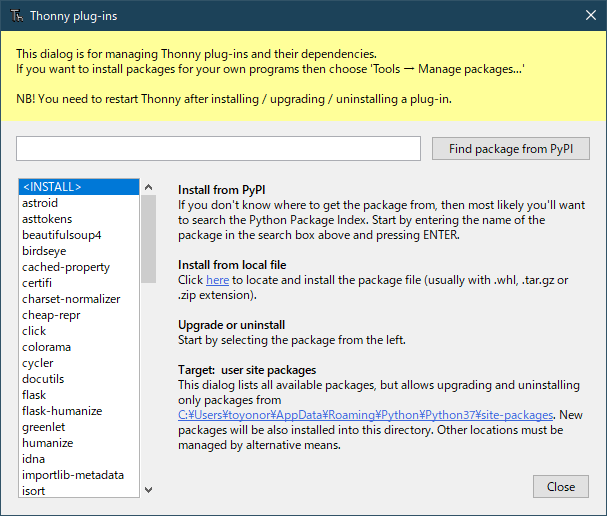607x516 pixels.
Task: Select click package in the list
Action: click(79, 331)
